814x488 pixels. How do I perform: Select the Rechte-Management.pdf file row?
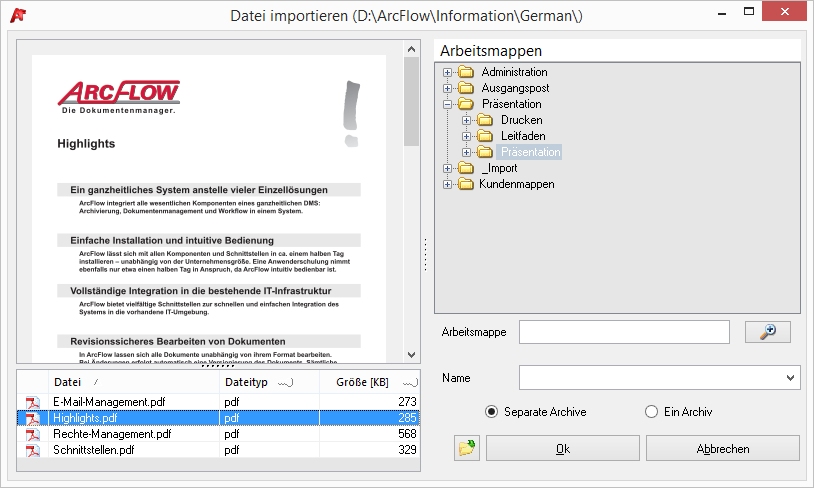tap(218, 434)
